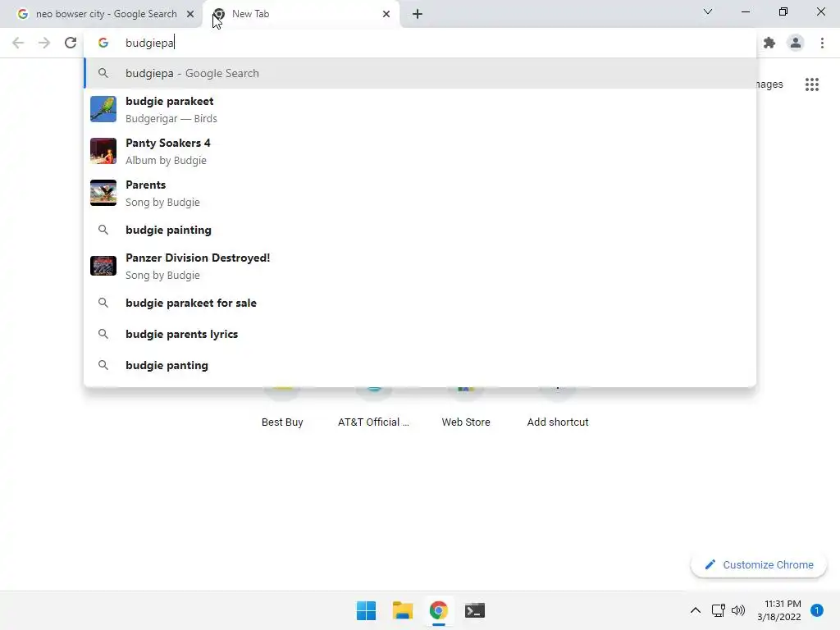This screenshot has height=630, width=840.
Task: Open a new tab with plus button
Action: click(418, 14)
